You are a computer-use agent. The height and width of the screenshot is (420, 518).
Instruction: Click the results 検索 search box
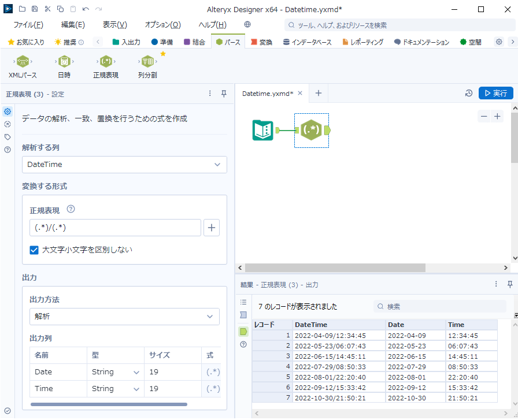coord(439,307)
